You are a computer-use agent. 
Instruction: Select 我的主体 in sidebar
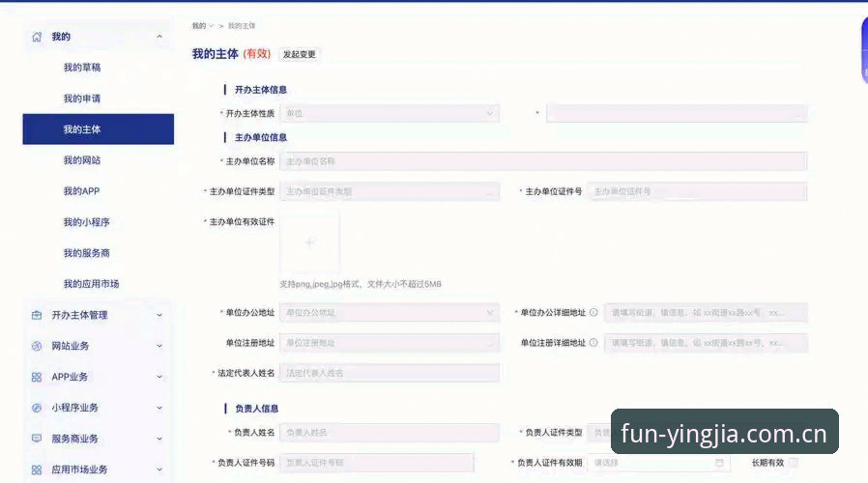(x=98, y=129)
